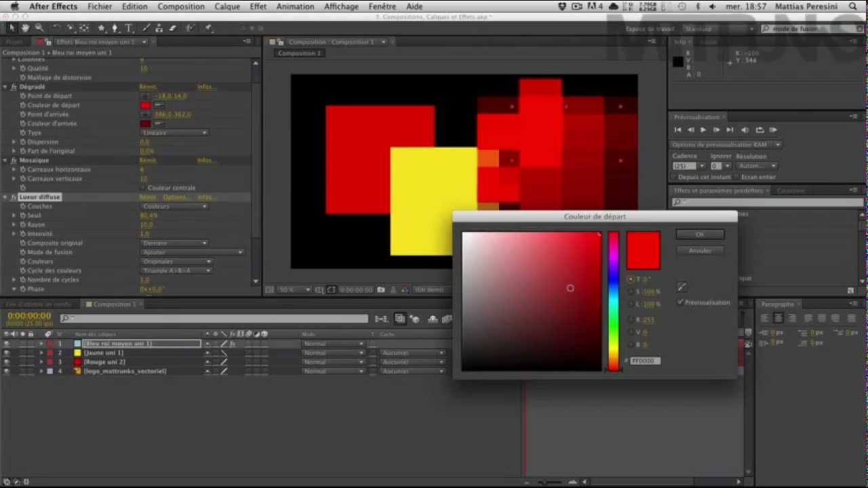Toggle the loop option in Prévisualisation panel
Image resolution: width=868 pixels, height=488 pixels.
(759, 129)
